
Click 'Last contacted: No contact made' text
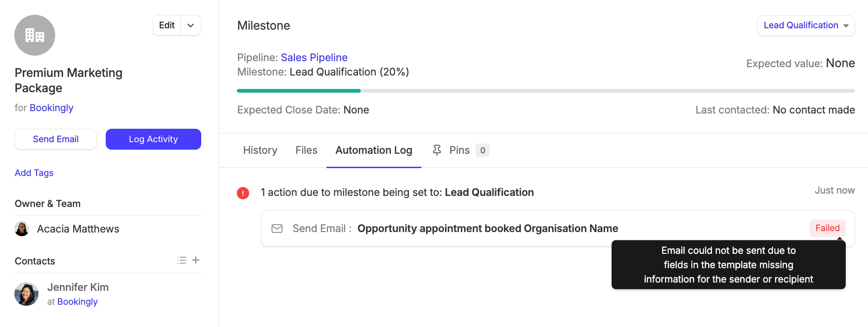point(775,110)
